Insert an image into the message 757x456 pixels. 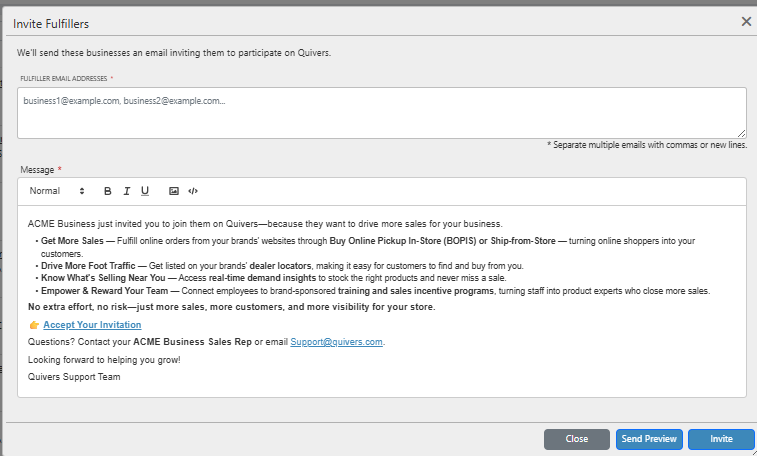tap(174, 191)
